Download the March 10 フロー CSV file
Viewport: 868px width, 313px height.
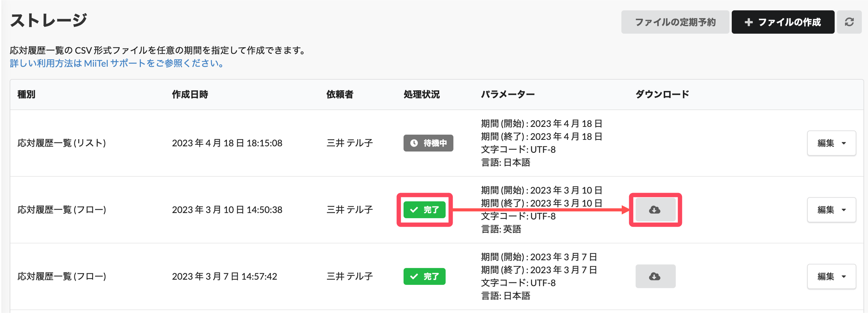[655, 210]
